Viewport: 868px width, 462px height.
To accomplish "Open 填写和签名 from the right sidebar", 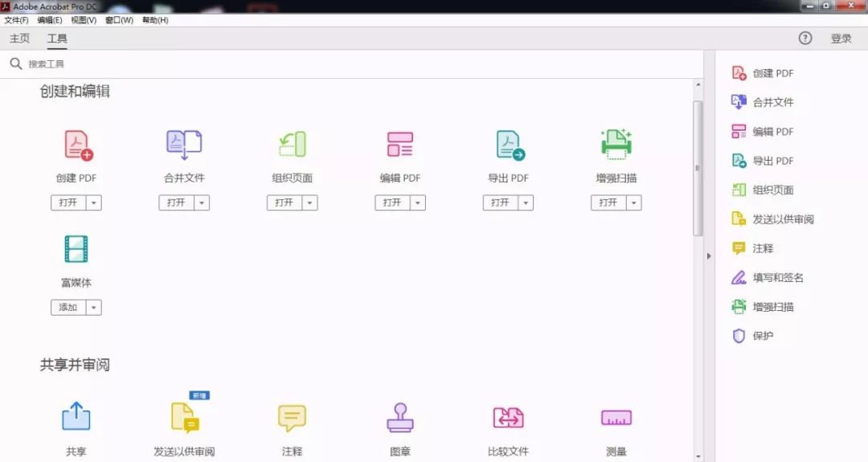I will click(x=768, y=277).
